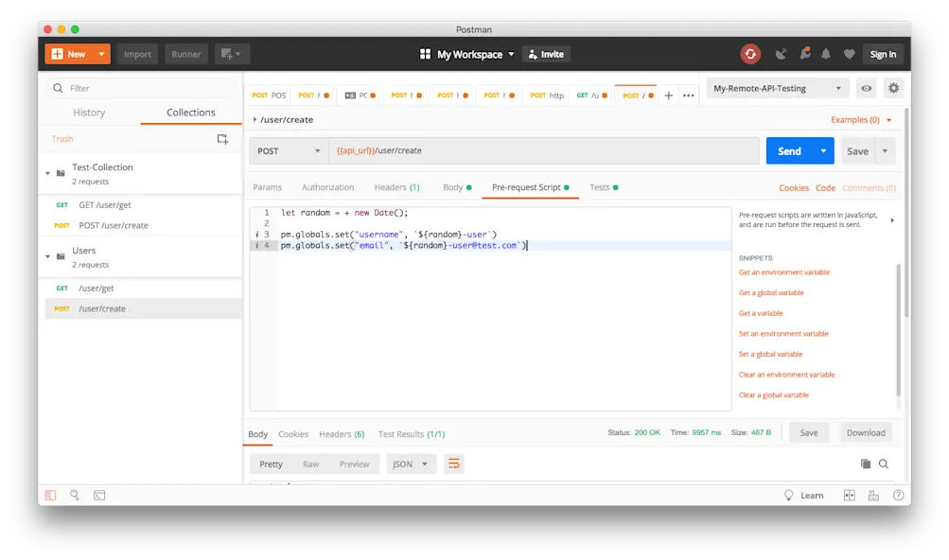
Task: Click the Import button
Action: pos(137,54)
